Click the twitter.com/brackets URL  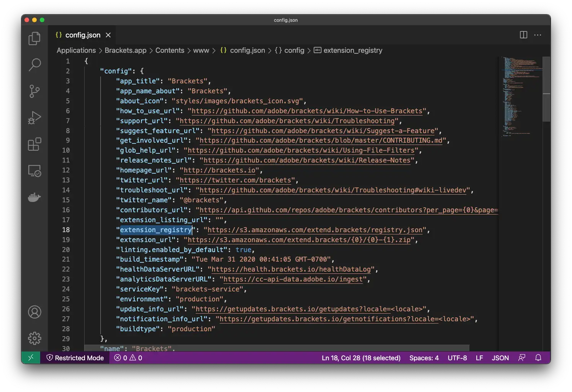[x=235, y=180]
